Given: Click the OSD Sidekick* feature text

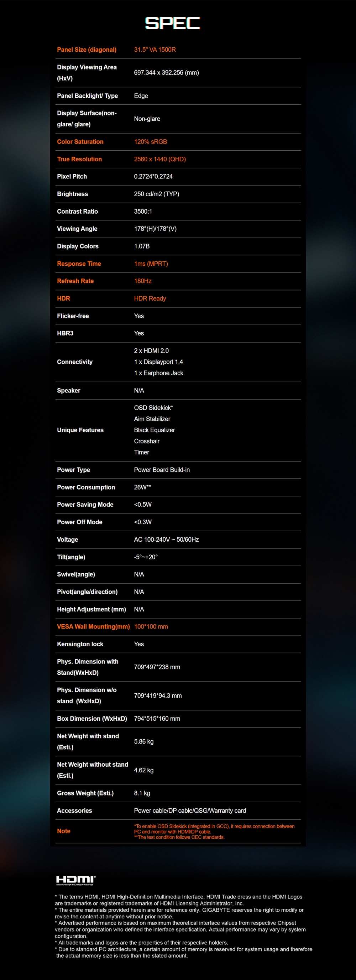Looking at the screenshot, I should point(153,408).
